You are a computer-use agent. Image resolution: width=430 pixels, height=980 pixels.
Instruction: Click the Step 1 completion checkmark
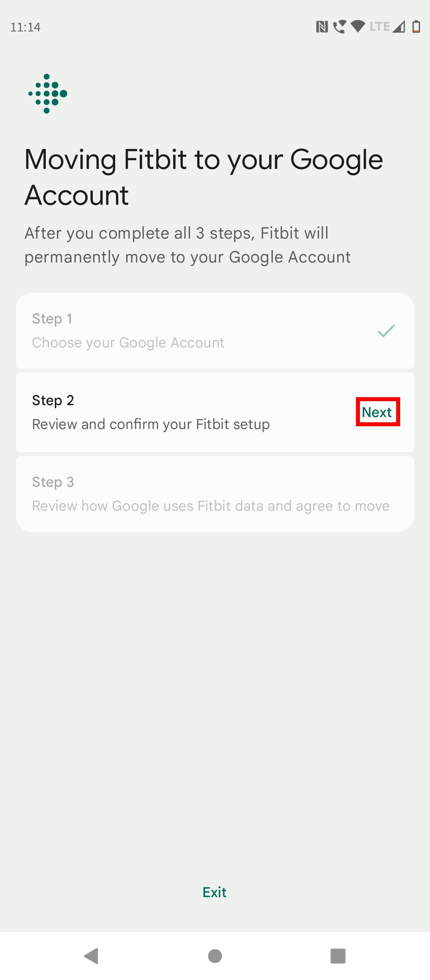385,330
